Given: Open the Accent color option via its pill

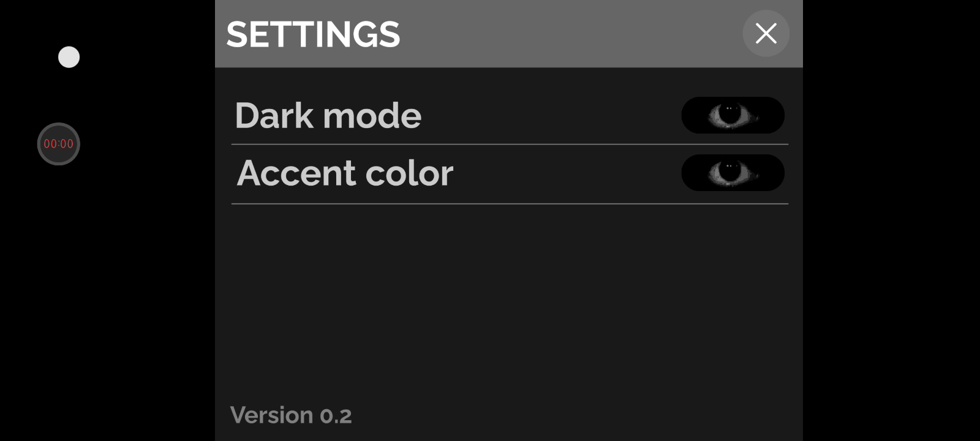Looking at the screenshot, I should coord(733,173).
